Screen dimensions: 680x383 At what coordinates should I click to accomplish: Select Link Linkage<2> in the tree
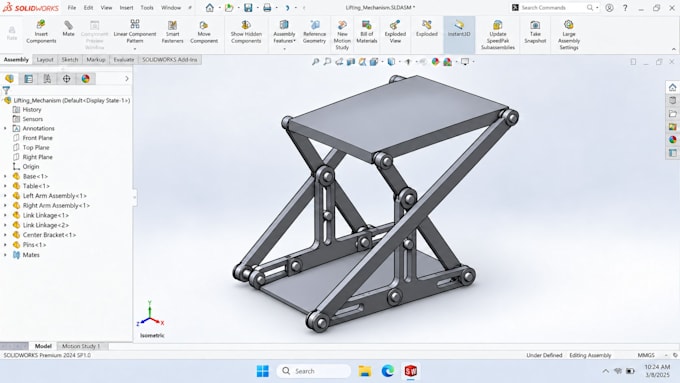tap(46, 225)
